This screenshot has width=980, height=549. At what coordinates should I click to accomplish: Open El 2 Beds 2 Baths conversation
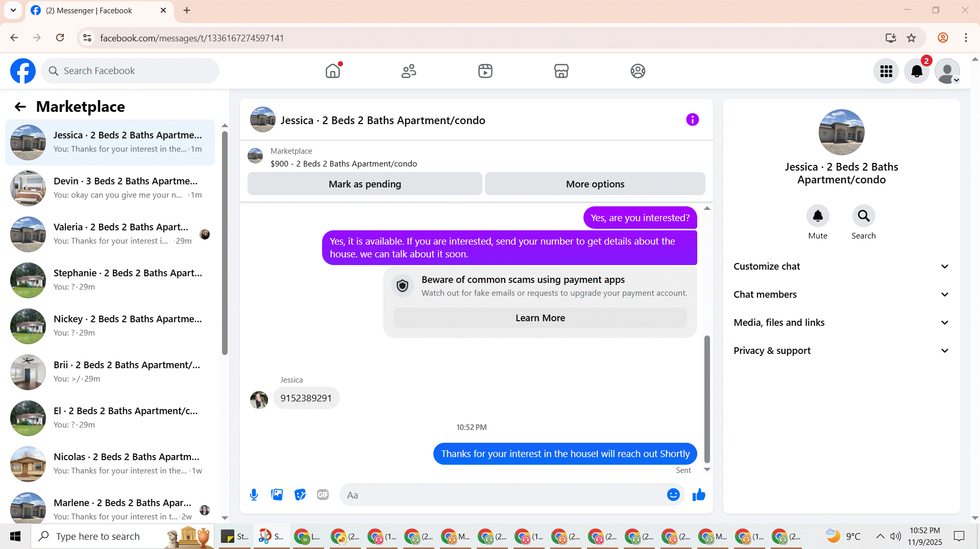(x=110, y=418)
